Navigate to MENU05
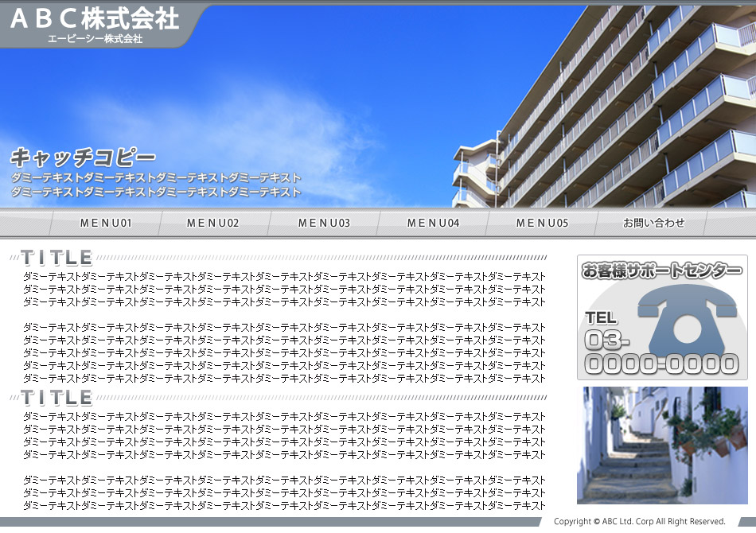 (542, 224)
